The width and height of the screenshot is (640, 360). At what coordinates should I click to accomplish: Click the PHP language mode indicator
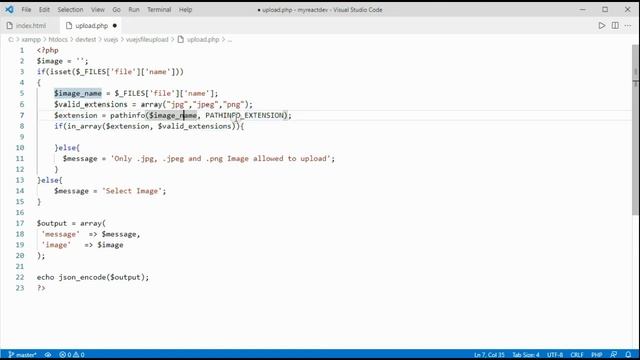(596, 355)
